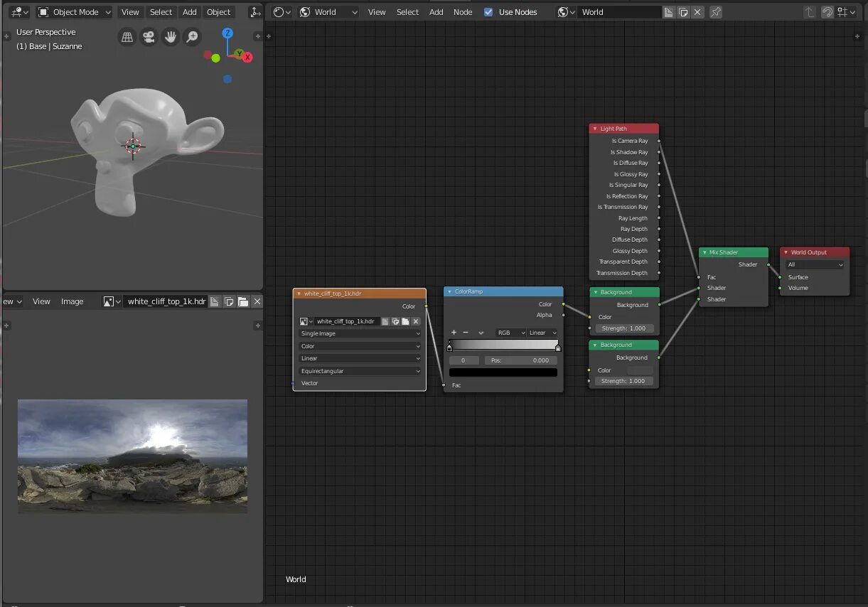Open ColorRamp RGB color mode dropdown
The image size is (868, 607).
coord(512,333)
